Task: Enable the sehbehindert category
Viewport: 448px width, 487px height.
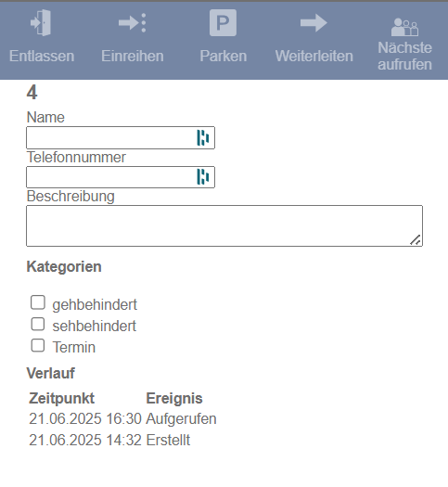Action: point(38,324)
